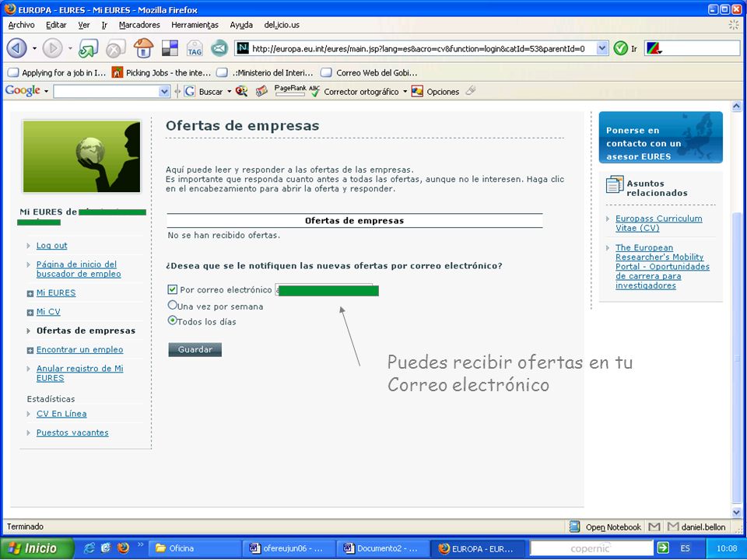
Task: Click the Google news icon
Action: [x=261, y=91]
